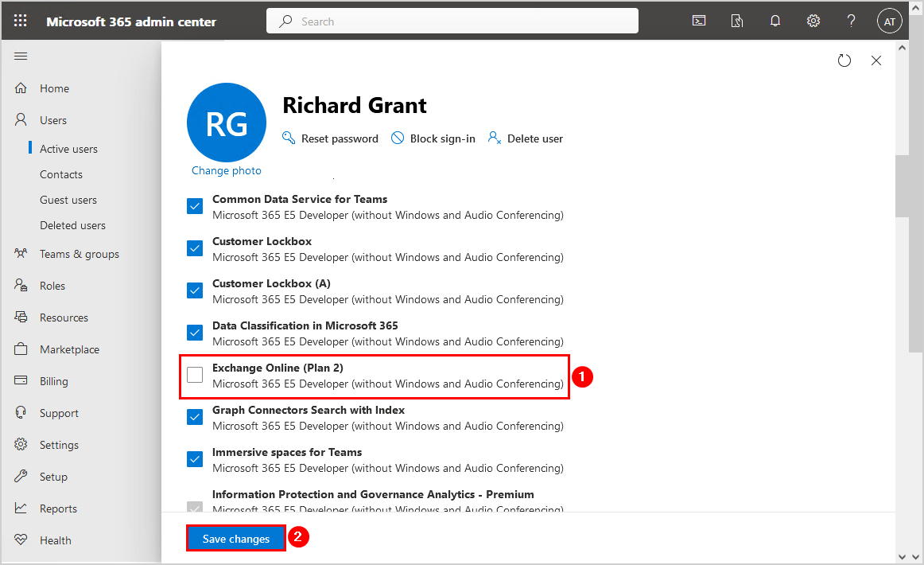The height and width of the screenshot is (565, 924).
Task: Go to Deleted users page
Action: coord(72,225)
